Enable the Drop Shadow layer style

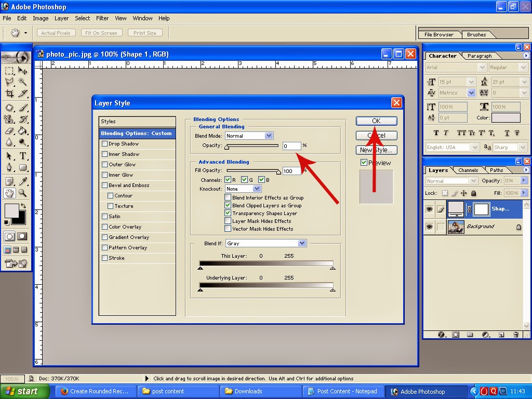tap(104, 144)
